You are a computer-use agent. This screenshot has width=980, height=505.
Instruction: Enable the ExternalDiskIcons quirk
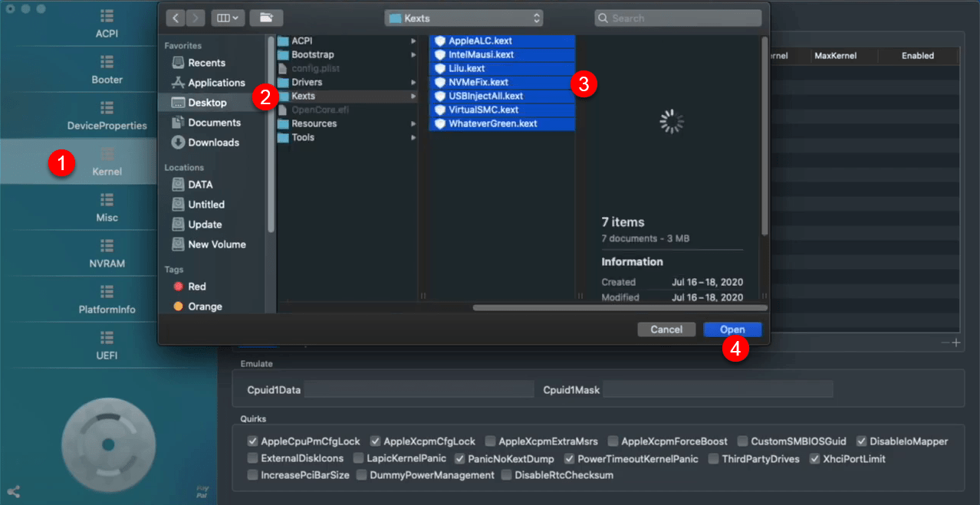253,459
